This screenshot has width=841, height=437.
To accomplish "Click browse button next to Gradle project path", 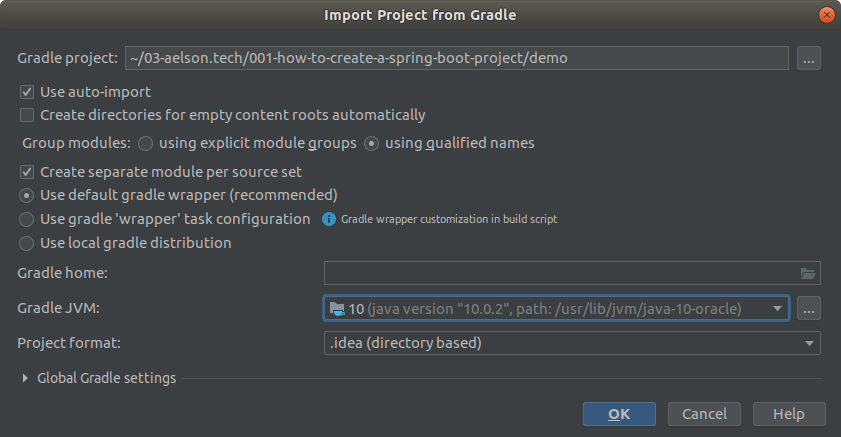I will (x=809, y=58).
